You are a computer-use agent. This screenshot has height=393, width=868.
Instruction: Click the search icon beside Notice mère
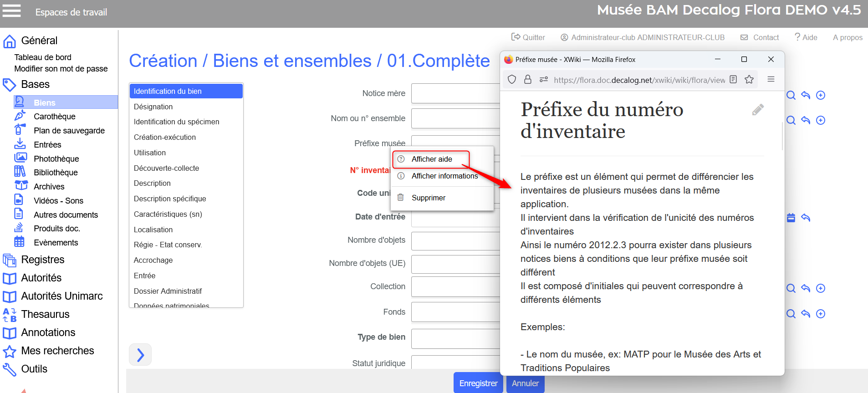click(x=791, y=95)
